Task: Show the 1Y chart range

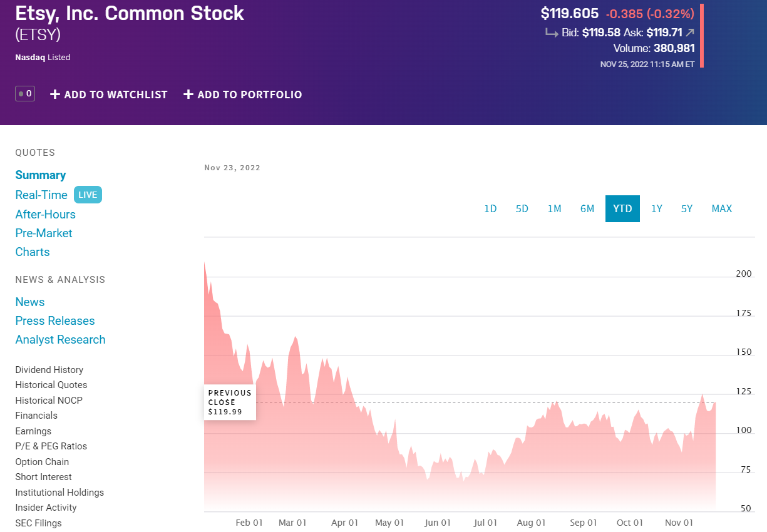Action: click(x=656, y=208)
